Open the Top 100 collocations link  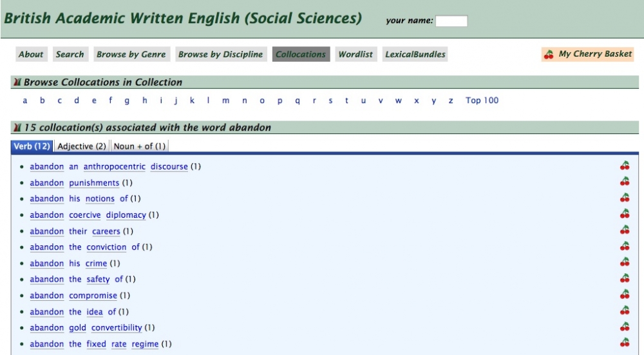click(x=482, y=101)
